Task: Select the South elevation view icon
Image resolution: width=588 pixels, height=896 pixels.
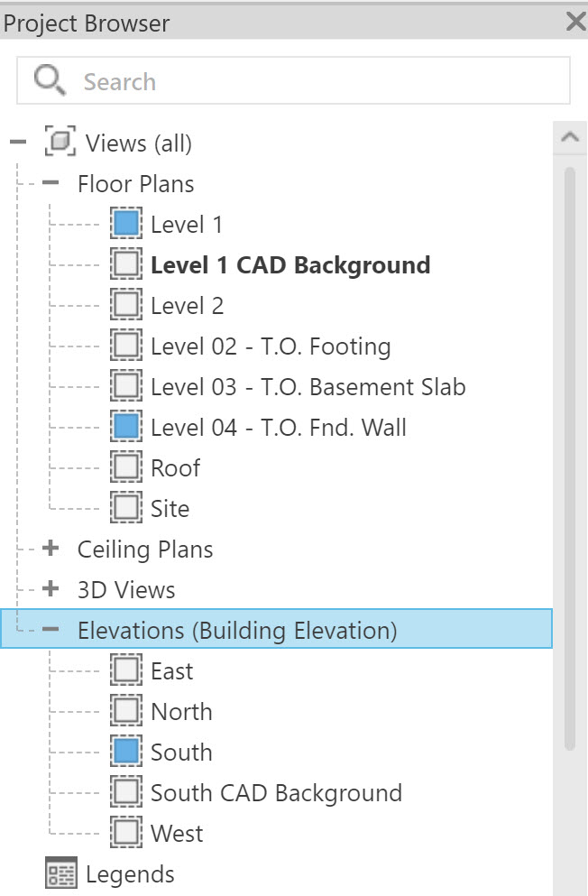Action: 124,751
